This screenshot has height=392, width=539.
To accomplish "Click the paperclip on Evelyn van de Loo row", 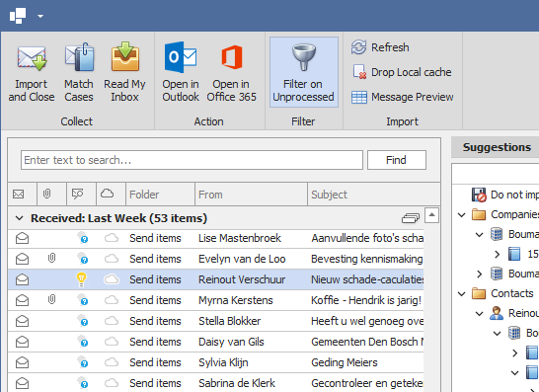I will click(x=51, y=259).
